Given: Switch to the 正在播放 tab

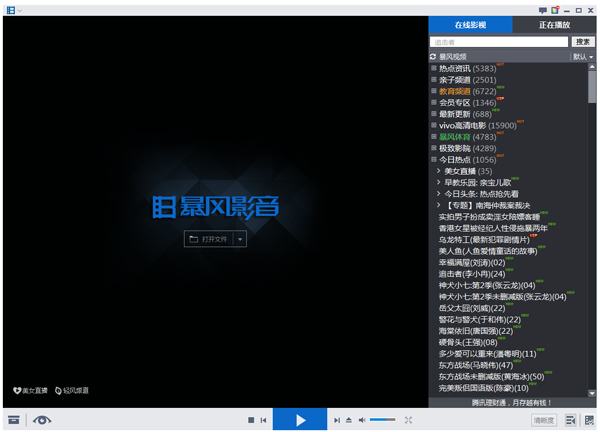Looking at the screenshot, I should [x=554, y=25].
